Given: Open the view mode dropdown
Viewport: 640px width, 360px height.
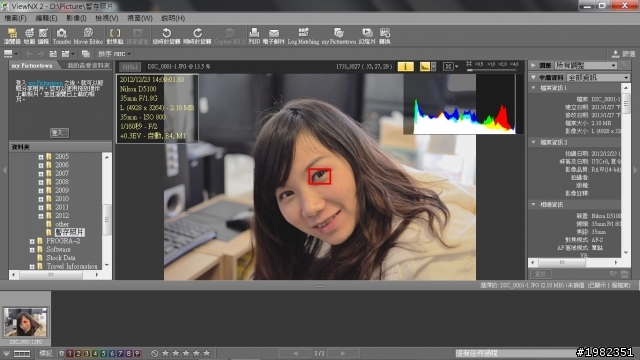Looking at the screenshot, I should click(x=11, y=54).
